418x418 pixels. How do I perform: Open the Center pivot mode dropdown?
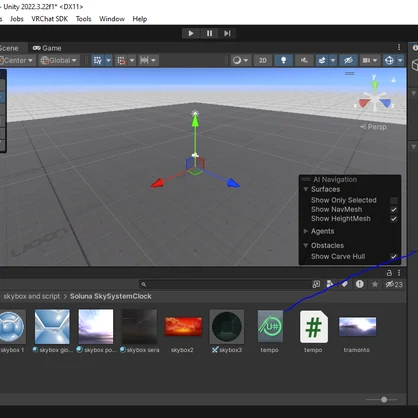click(x=17, y=60)
